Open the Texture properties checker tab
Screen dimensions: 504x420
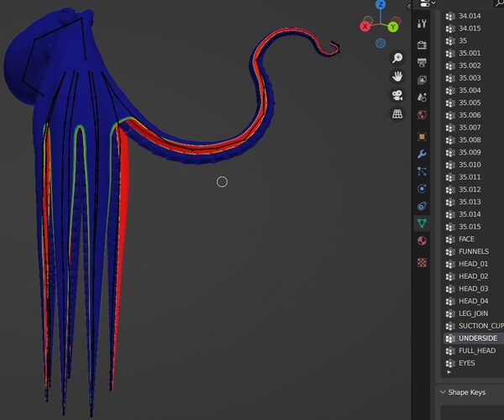pos(422,262)
